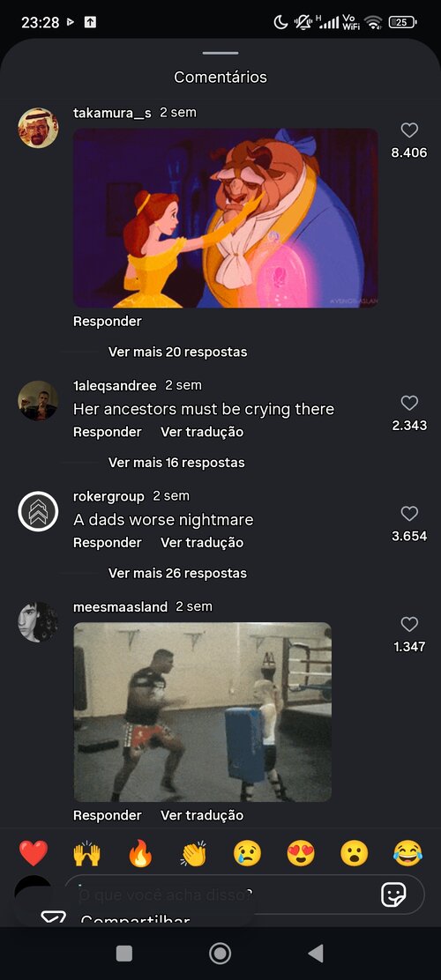Insert the laughing tears emoji
Screen dimensions: 441x980
coord(407,853)
